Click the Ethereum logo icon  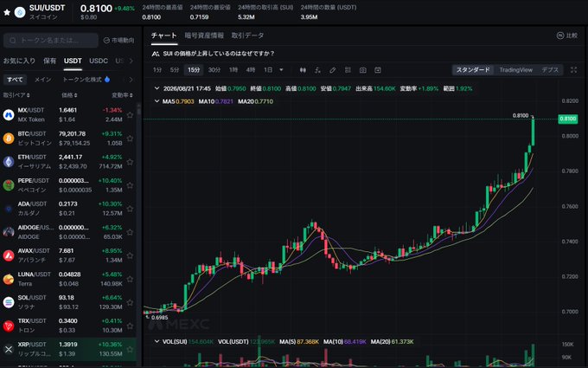(x=9, y=162)
